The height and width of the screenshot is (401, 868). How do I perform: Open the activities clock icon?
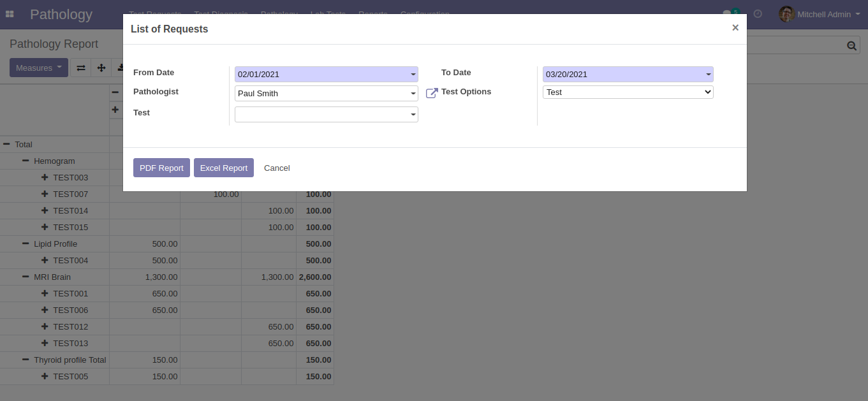pyautogui.click(x=758, y=14)
